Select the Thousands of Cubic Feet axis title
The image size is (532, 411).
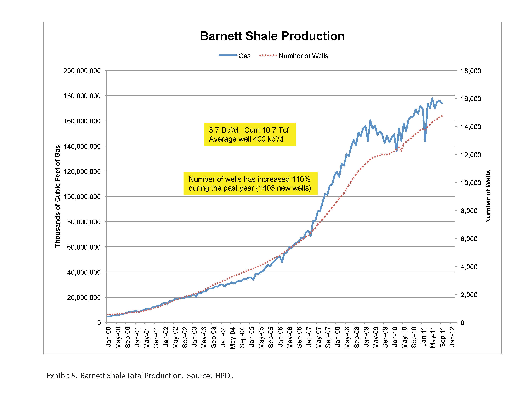point(58,196)
